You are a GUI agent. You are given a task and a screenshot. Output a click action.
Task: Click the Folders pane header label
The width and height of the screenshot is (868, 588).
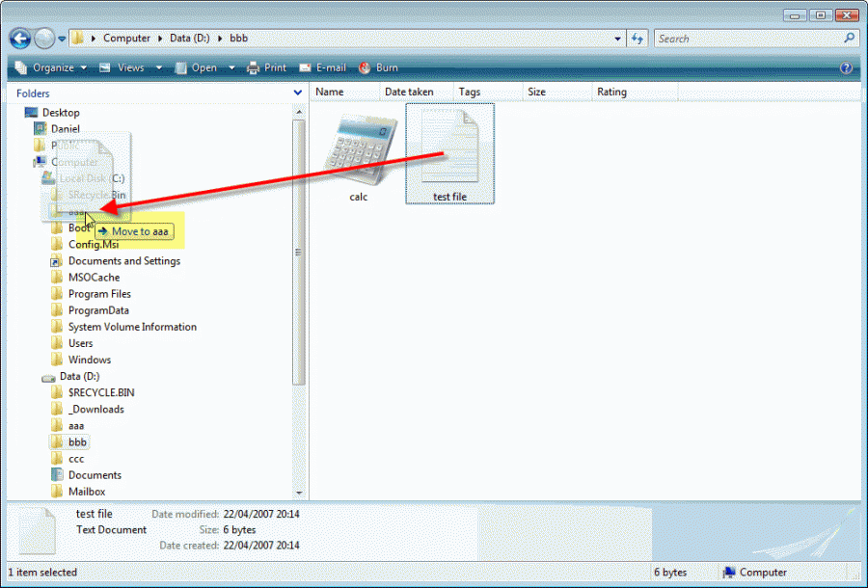(x=33, y=94)
